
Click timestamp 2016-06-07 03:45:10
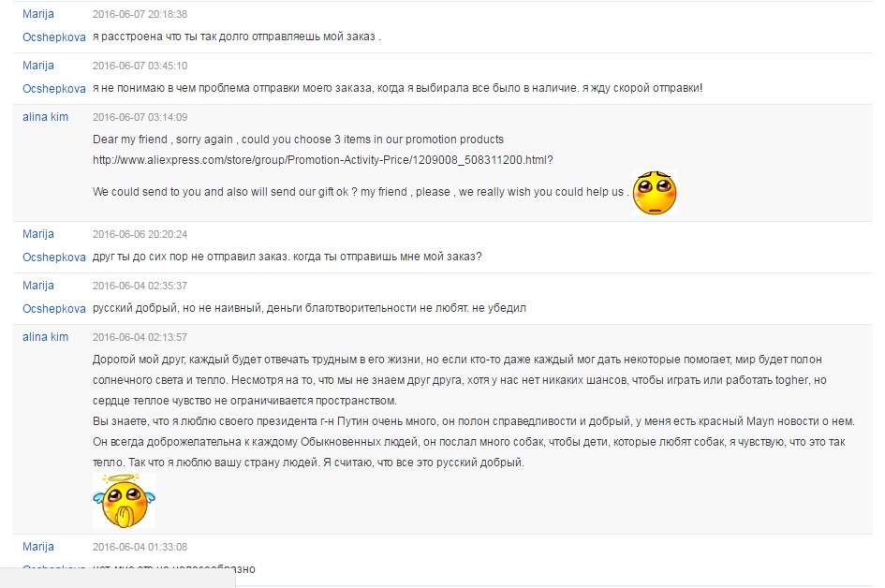tap(140, 66)
